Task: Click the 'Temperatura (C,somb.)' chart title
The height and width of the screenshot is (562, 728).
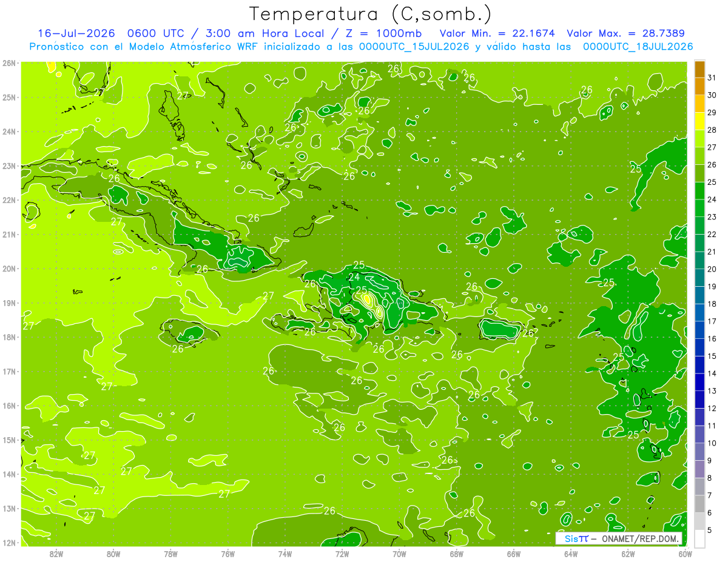Action: click(x=371, y=13)
